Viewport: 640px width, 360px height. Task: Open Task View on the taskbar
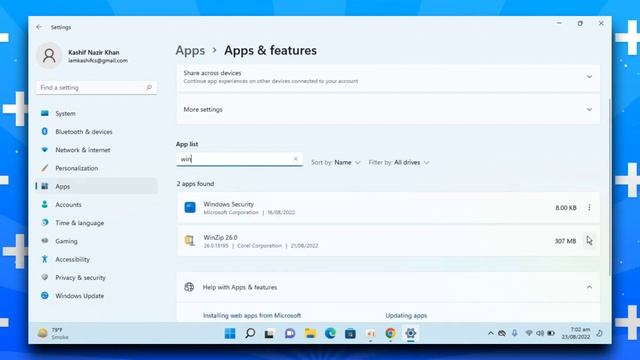(x=269, y=333)
